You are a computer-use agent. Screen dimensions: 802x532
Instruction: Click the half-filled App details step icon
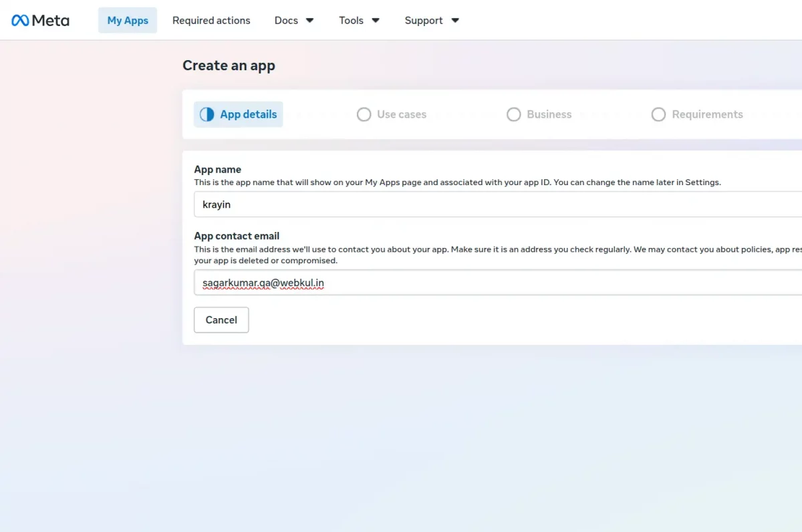coord(208,114)
